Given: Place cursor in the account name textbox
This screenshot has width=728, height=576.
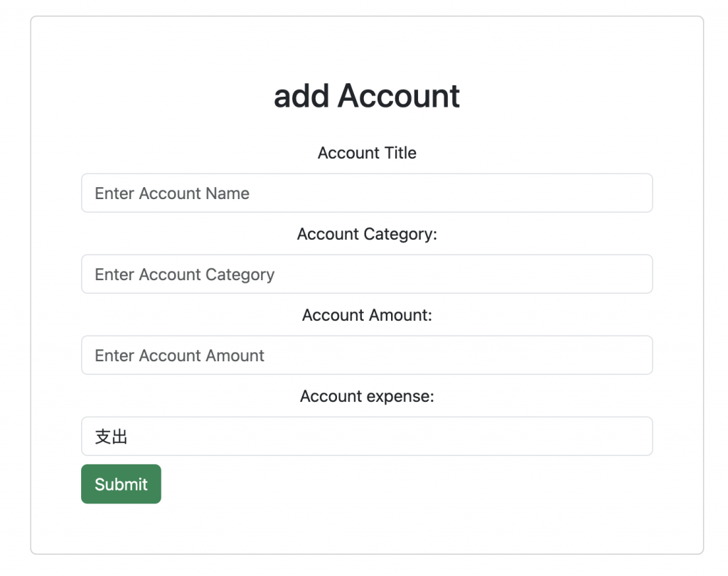Looking at the screenshot, I should [367, 193].
